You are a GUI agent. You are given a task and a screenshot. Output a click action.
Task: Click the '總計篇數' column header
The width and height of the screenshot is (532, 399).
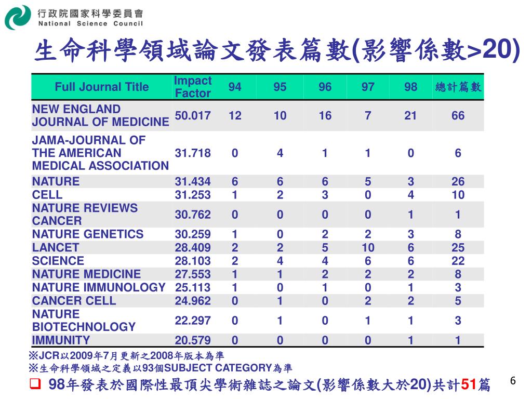[458, 87]
